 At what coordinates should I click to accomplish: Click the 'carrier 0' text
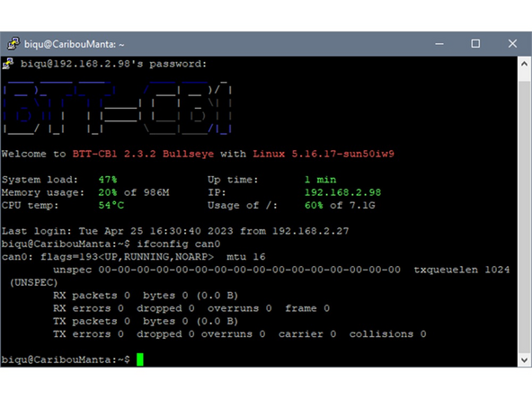point(307,334)
